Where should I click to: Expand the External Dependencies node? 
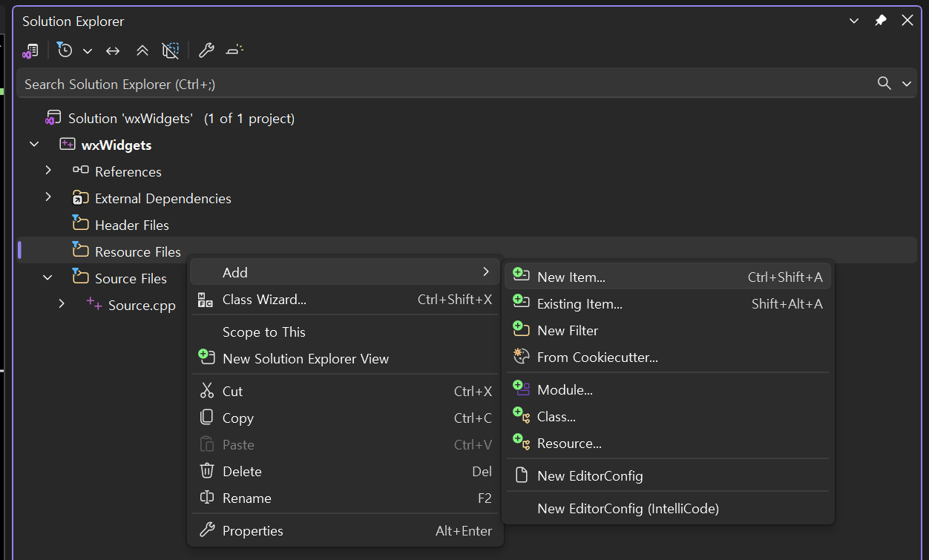48,197
